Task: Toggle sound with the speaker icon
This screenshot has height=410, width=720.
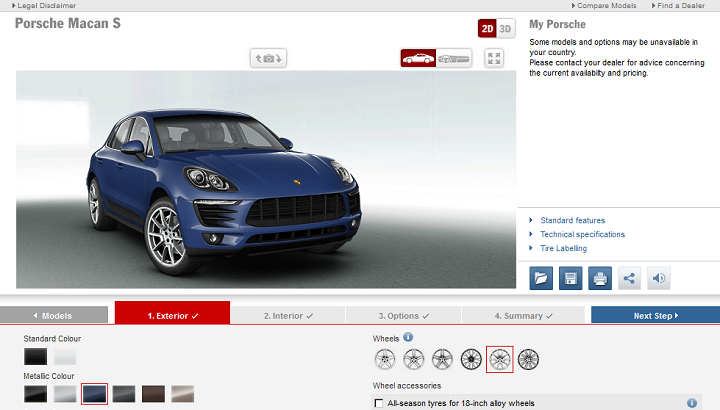Action: pyautogui.click(x=658, y=278)
